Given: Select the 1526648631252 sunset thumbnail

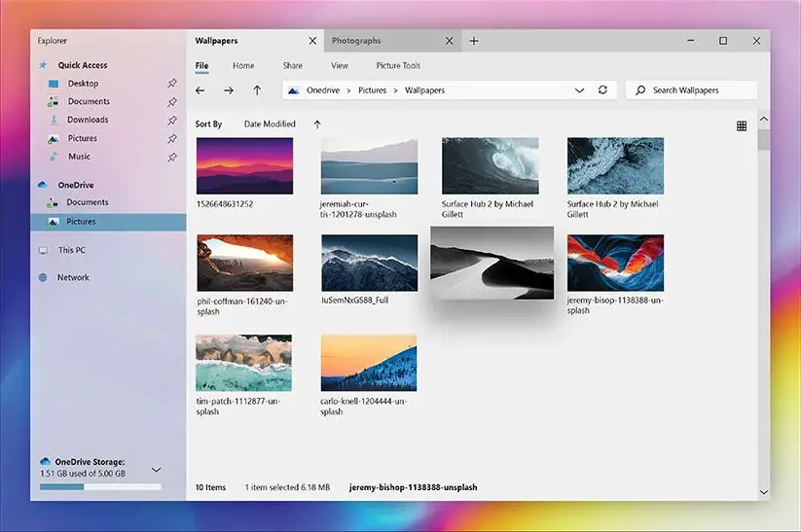Looking at the screenshot, I should (244, 166).
